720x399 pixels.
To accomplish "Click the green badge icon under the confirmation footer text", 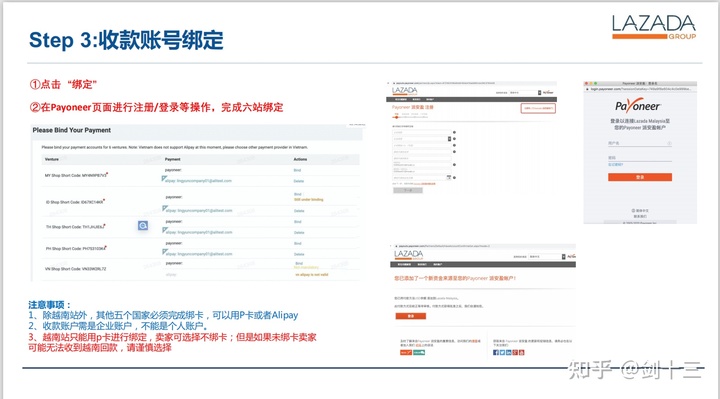I will pos(419,353).
